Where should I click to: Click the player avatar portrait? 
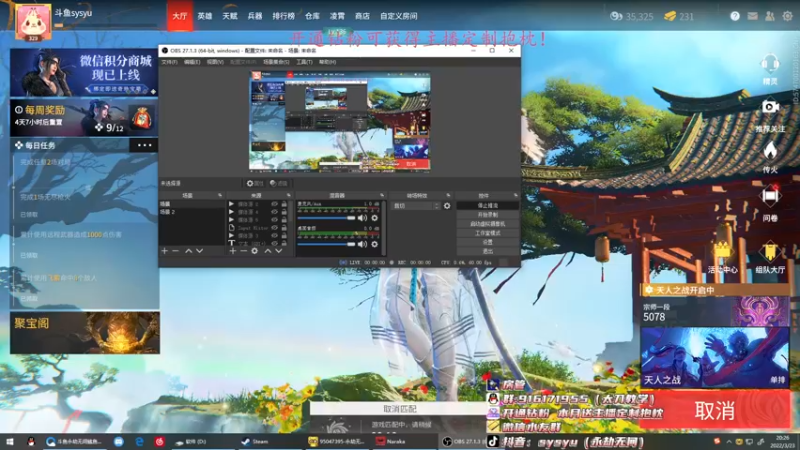click(x=33, y=22)
